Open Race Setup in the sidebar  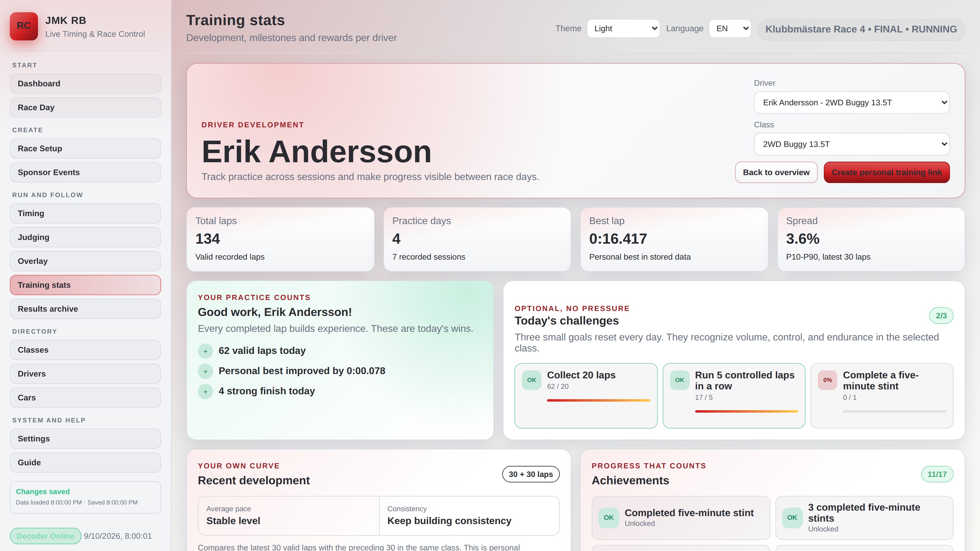coord(85,149)
